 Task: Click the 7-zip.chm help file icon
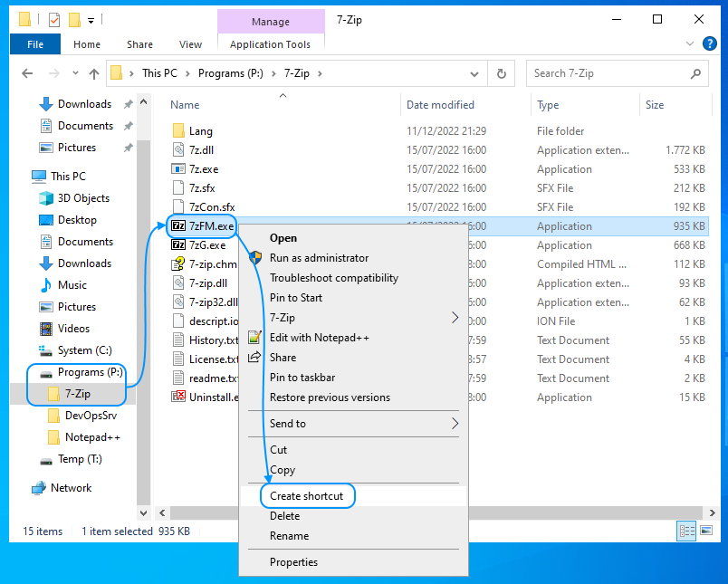(x=178, y=264)
